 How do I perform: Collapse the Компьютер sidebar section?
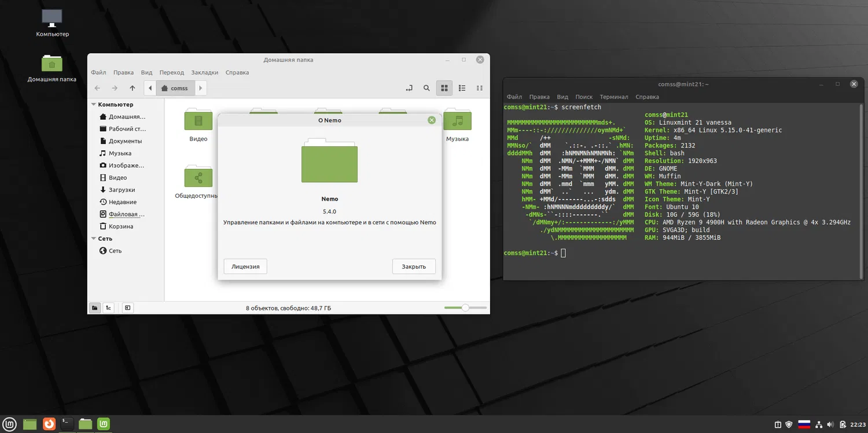click(94, 105)
